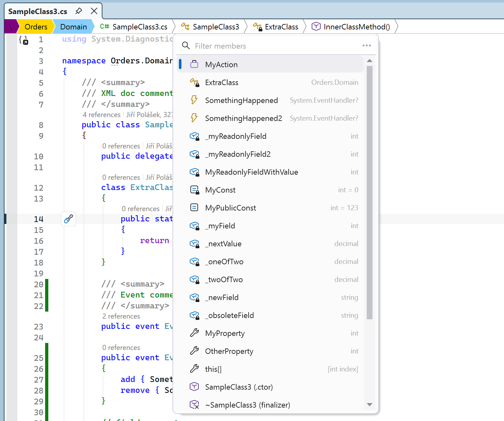Click the _myReadonlyField field icon
504x421 pixels.
point(194,136)
